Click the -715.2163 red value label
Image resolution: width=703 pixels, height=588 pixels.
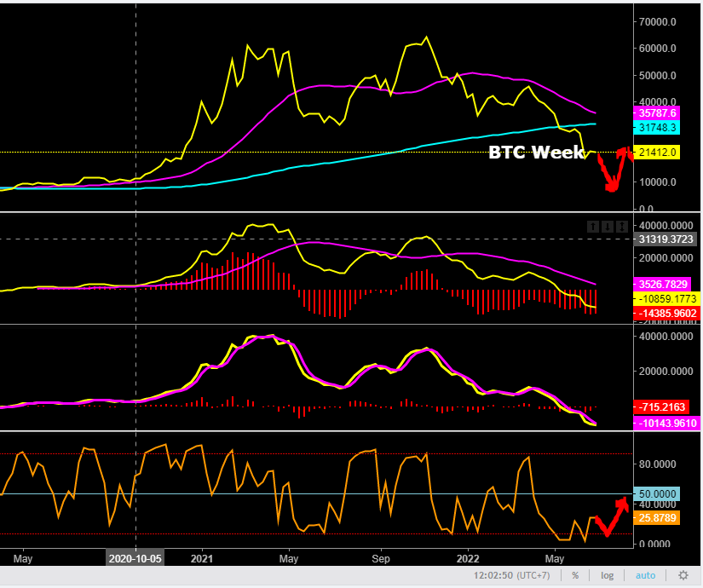click(661, 406)
